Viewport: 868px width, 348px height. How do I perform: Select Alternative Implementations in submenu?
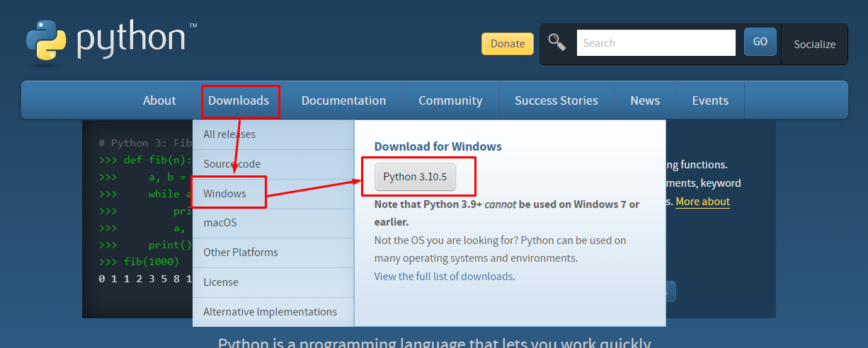tap(273, 312)
